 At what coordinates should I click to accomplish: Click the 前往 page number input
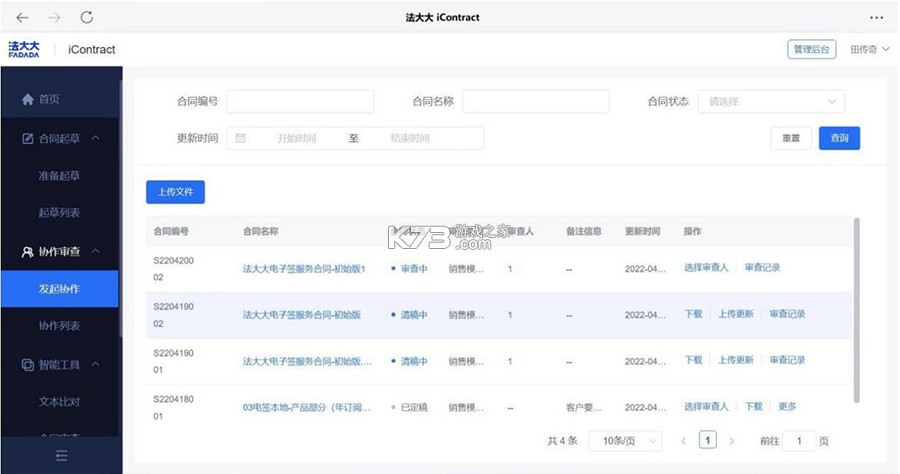coord(799,441)
